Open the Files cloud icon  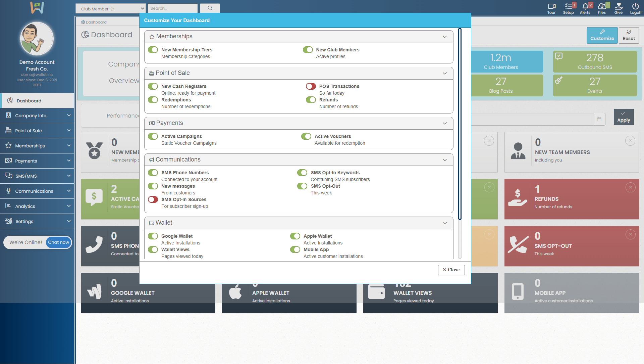[602, 8]
